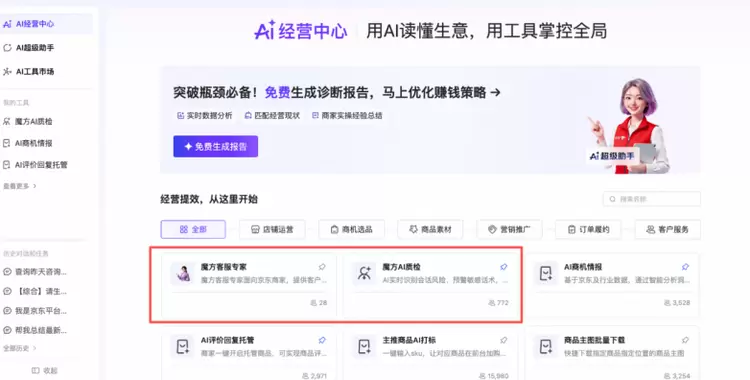
Task: Pin the 魔方客服专家 card
Action: [x=322, y=267]
